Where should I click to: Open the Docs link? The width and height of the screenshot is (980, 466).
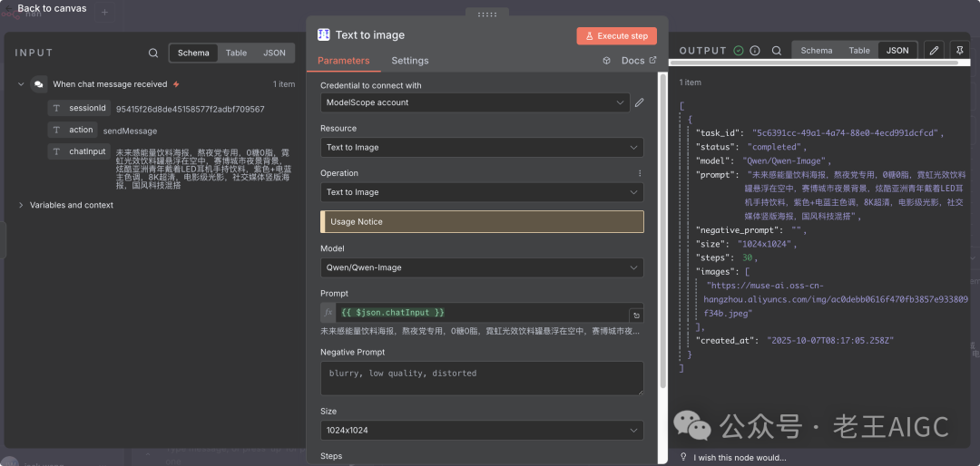(x=639, y=61)
